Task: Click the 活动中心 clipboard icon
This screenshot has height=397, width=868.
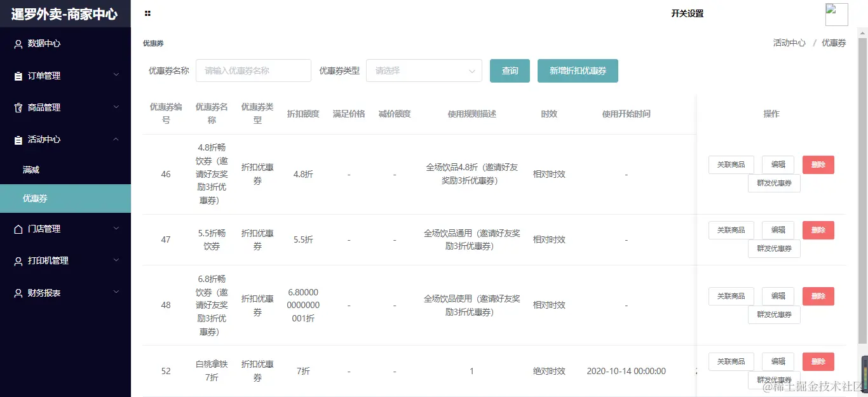Action: 18,140
